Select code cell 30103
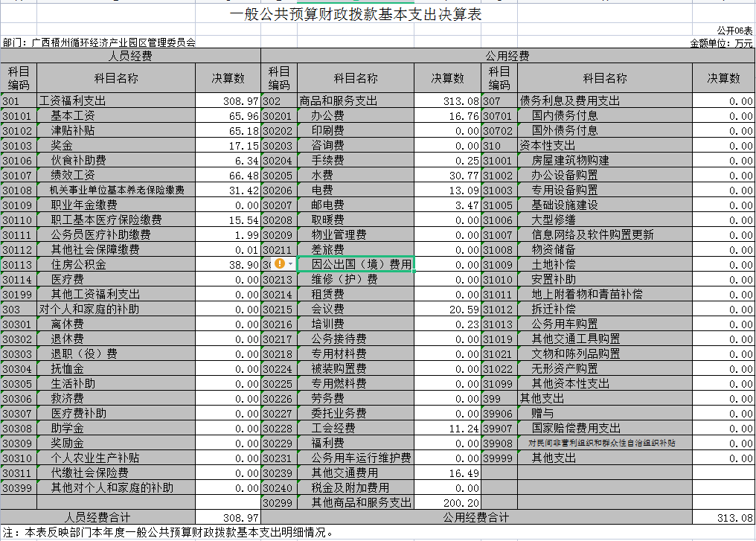The width and height of the screenshot is (756, 541). point(19,146)
